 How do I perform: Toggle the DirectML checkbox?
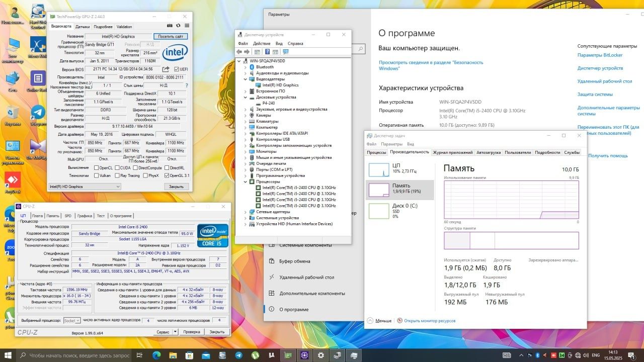(167, 168)
